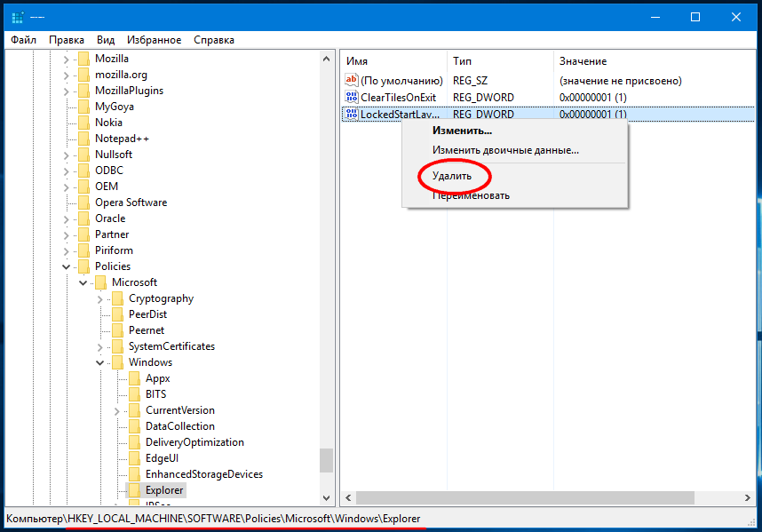Open the Файл menu
This screenshot has width=762, height=532.
coord(24,40)
